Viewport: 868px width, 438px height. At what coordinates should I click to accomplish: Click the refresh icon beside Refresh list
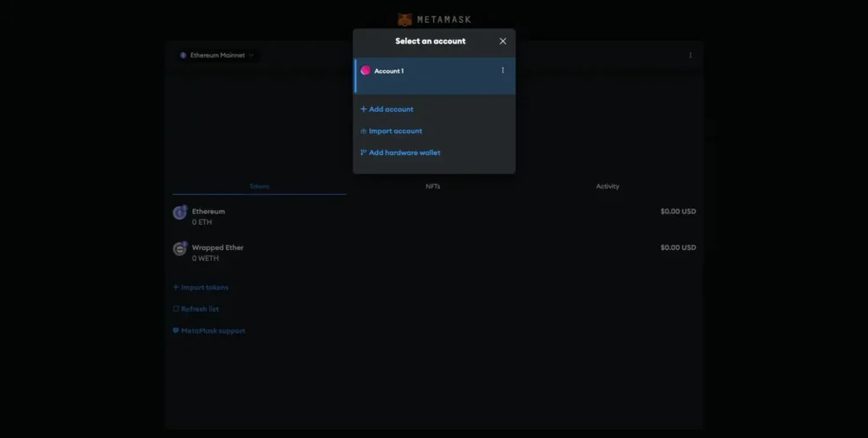click(176, 309)
